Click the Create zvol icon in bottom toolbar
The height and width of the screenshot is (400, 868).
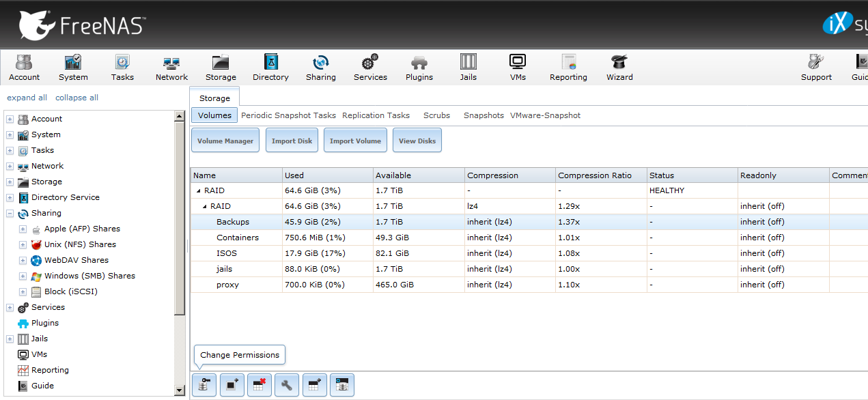coord(342,386)
